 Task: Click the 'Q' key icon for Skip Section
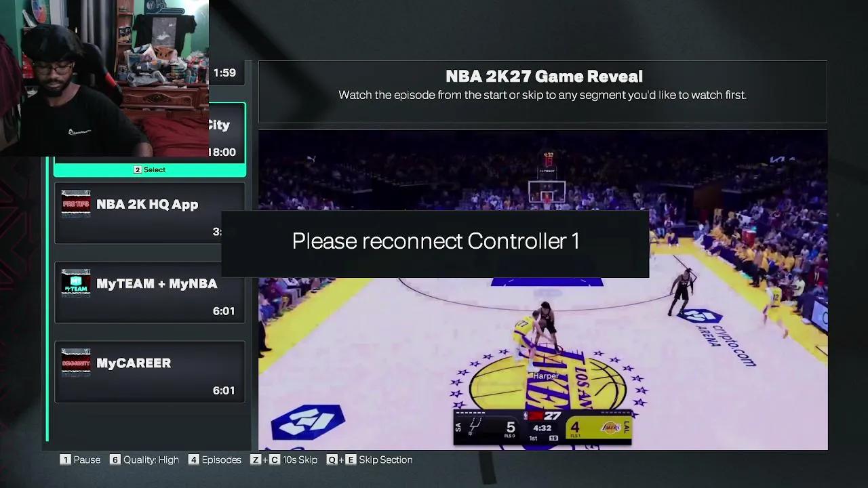pyautogui.click(x=332, y=460)
